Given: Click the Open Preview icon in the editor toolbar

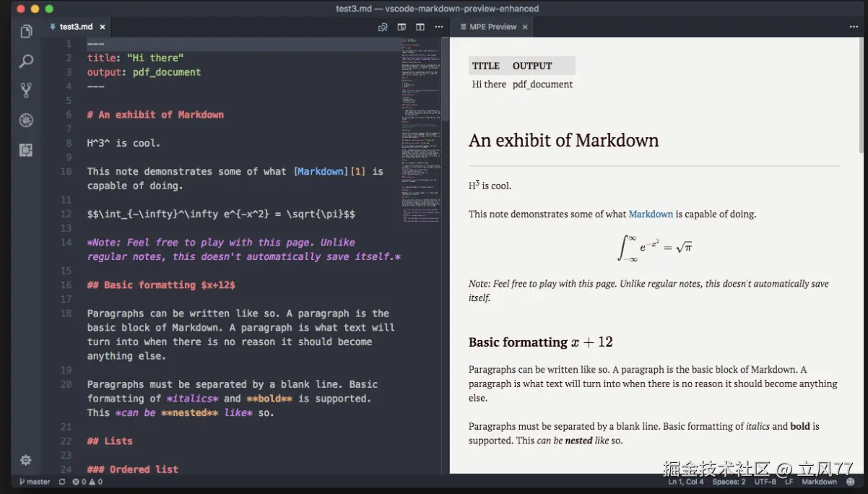Looking at the screenshot, I should (383, 27).
